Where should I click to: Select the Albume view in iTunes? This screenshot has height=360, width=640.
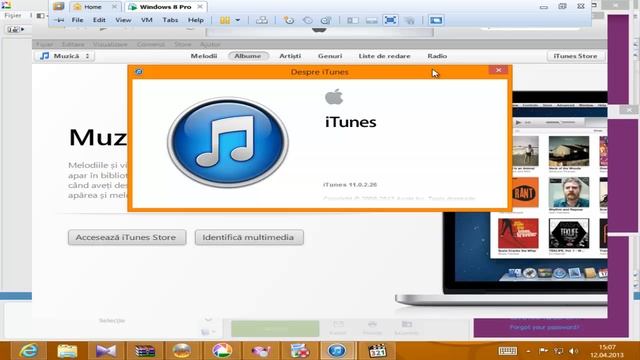[x=248, y=56]
